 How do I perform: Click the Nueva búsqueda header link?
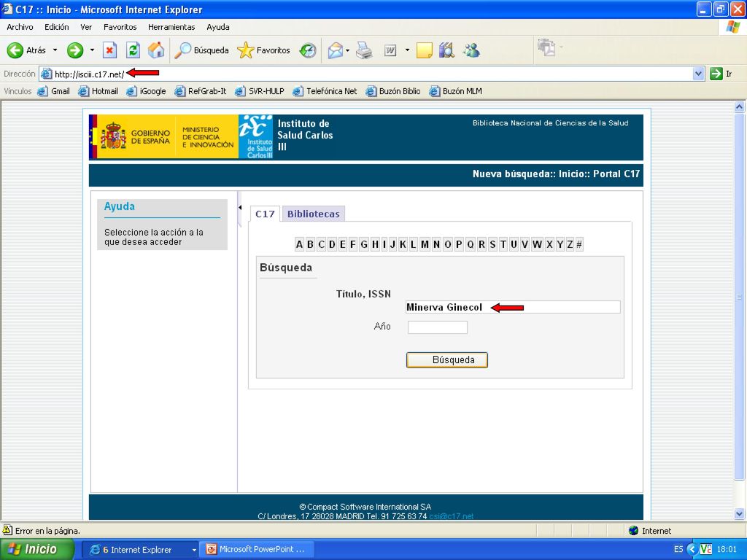coord(513,174)
